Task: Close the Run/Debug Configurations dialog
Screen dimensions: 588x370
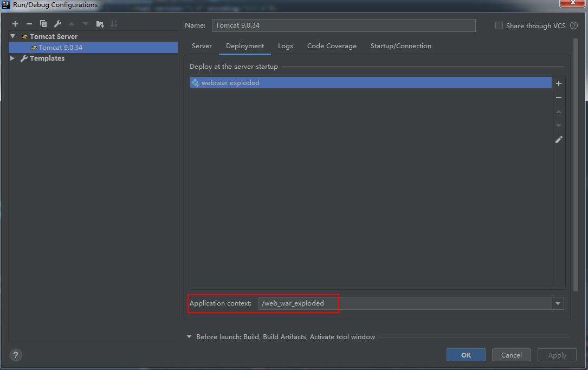Action: point(572,3)
